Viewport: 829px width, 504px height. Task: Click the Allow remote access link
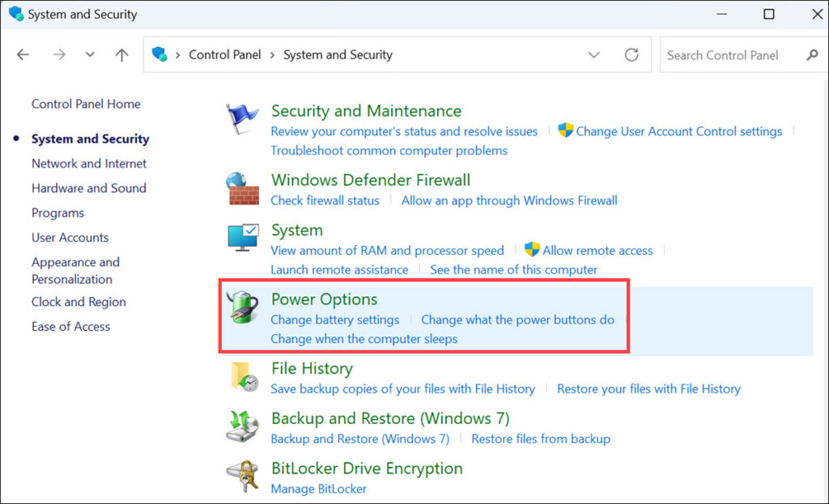(597, 250)
